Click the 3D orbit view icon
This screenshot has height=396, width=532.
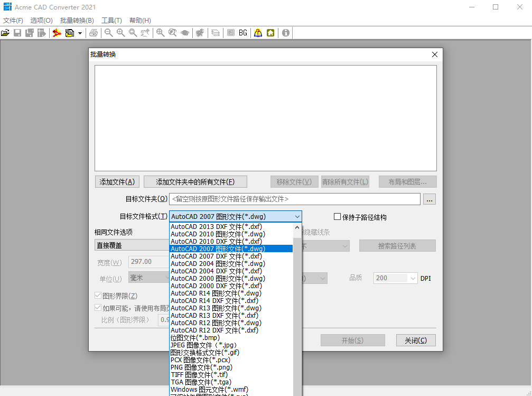pyautogui.click(x=185, y=33)
